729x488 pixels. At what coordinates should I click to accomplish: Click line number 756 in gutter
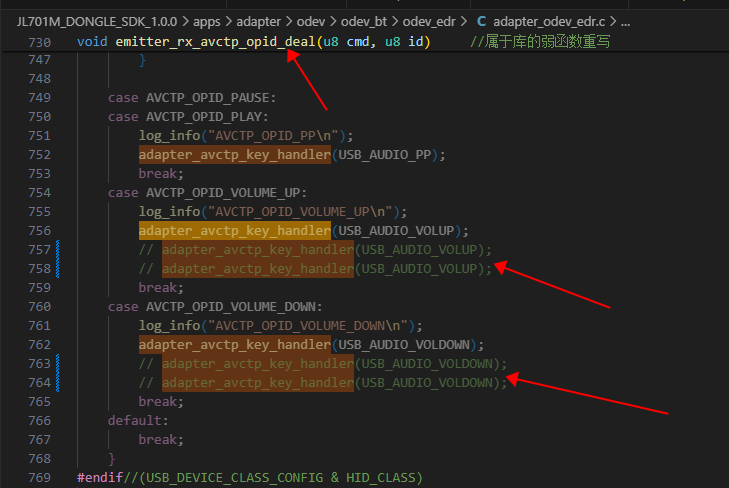40,231
